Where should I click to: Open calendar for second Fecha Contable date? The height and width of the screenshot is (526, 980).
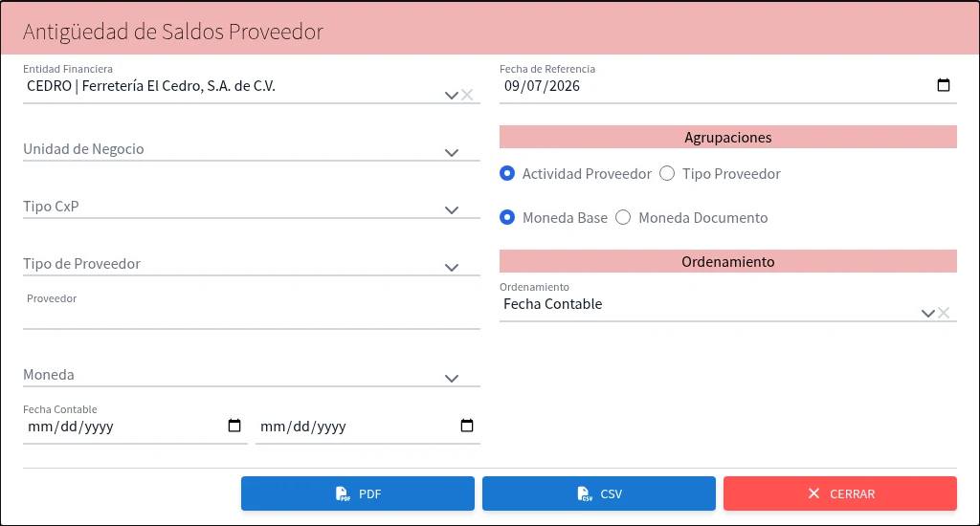point(467,426)
